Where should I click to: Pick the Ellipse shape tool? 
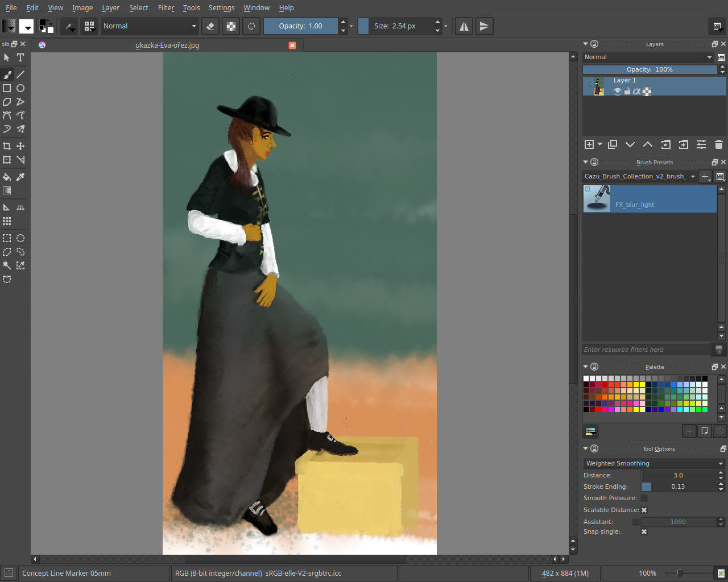pos(20,88)
